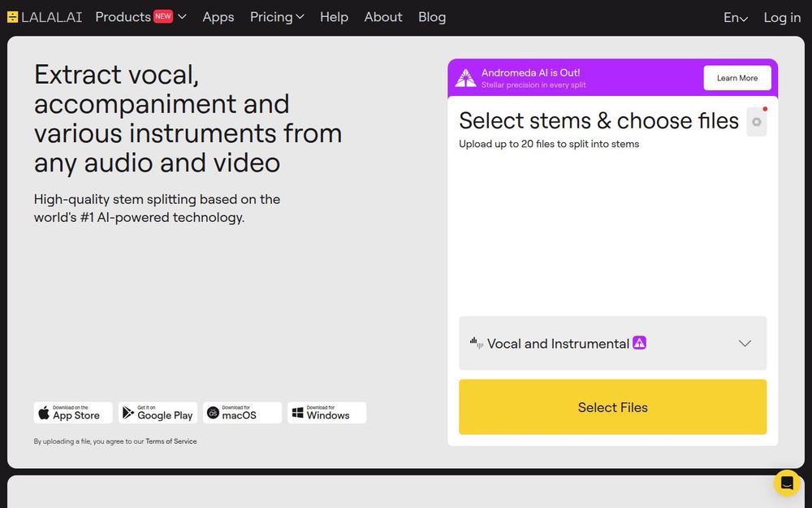Screen dimensions: 812x508
Task: Click the 'Upload up to 20 files' text
Action: [549, 144]
